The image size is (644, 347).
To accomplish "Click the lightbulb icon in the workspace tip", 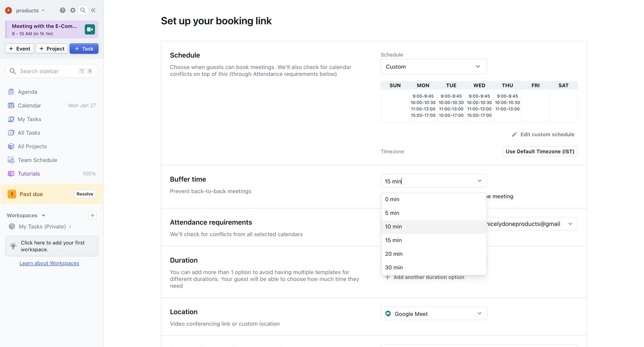I will click(x=13, y=246).
